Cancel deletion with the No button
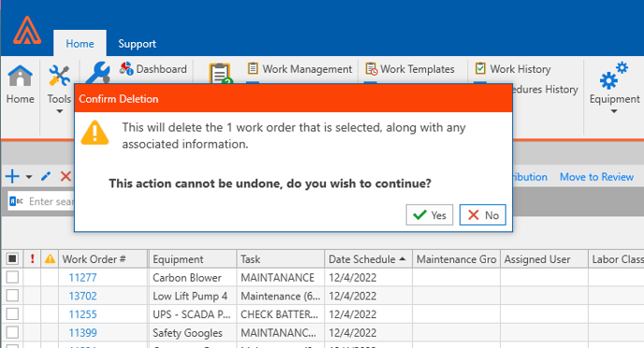 [483, 214]
